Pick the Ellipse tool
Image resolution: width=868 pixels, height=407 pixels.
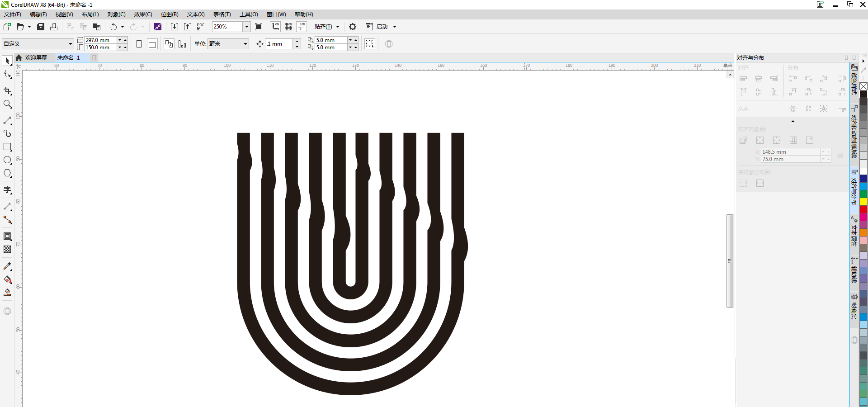coord(7,160)
